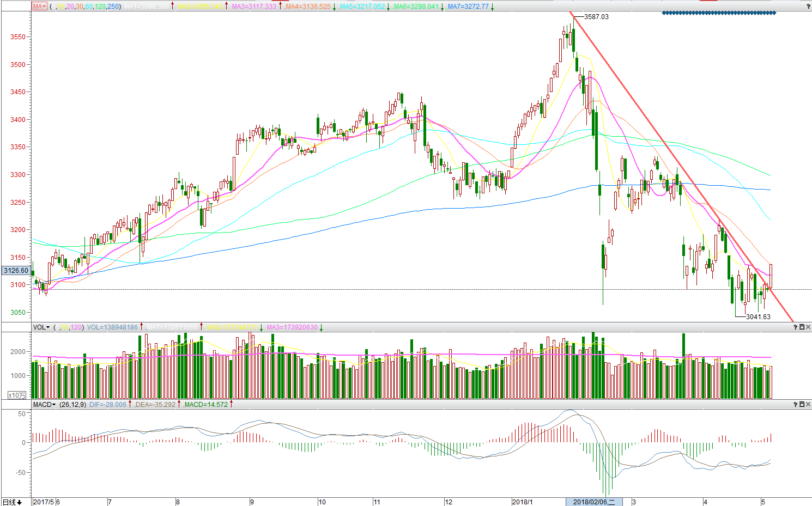Click the help icon on VOL panel
812x506 pixels.
(x=796, y=327)
